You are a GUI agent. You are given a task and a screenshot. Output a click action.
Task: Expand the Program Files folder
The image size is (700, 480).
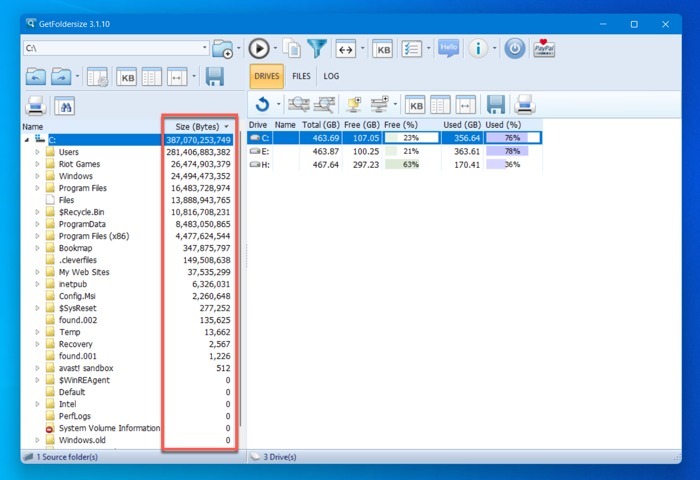pyautogui.click(x=38, y=188)
